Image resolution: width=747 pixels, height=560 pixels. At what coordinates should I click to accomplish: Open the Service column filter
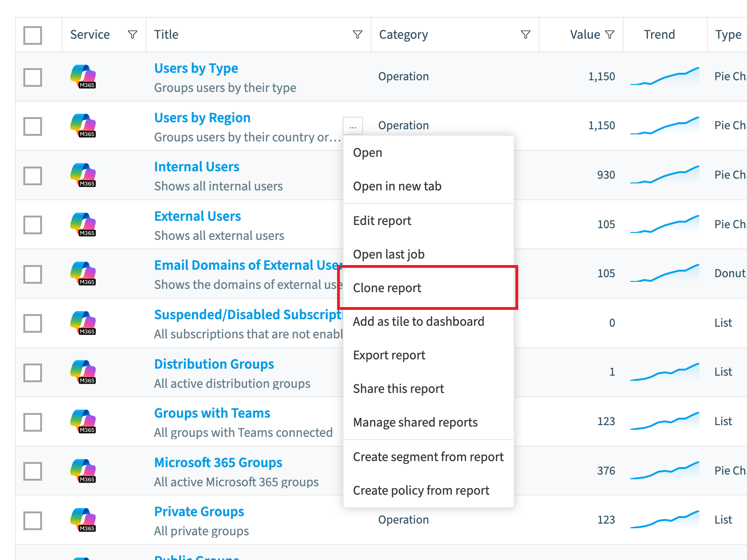click(133, 35)
